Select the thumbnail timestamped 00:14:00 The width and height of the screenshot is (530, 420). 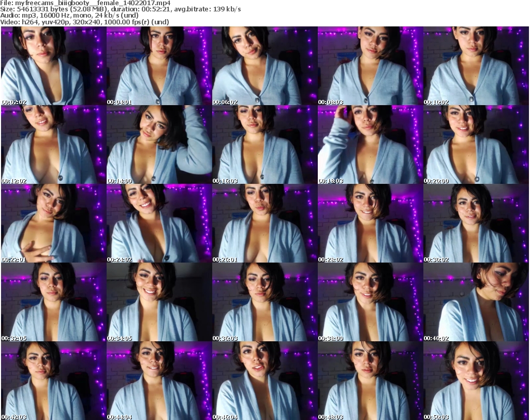[x=159, y=144]
